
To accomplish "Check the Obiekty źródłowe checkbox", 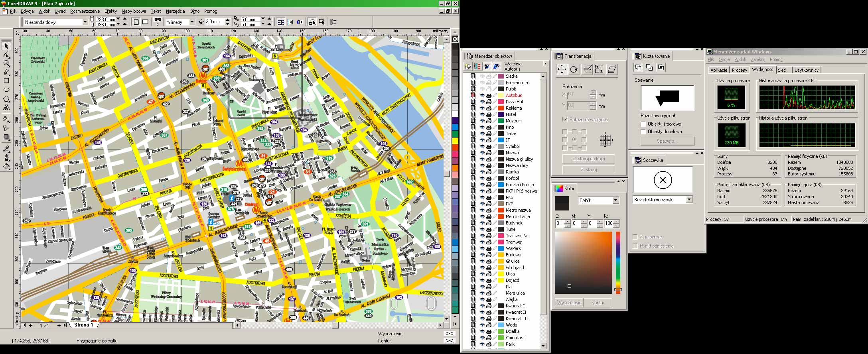I will 643,124.
